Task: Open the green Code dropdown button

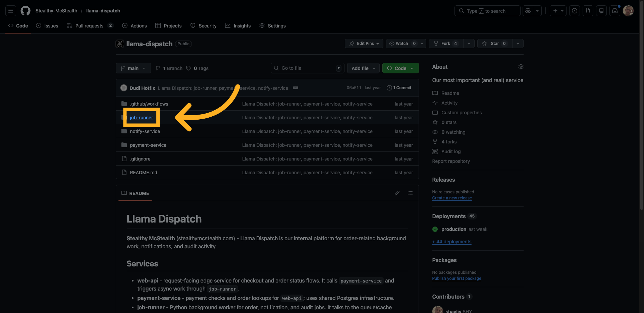Action: point(400,68)
